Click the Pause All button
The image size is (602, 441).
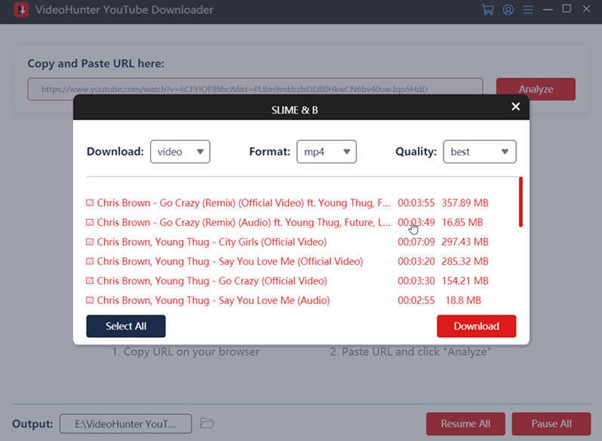(551, 423)
